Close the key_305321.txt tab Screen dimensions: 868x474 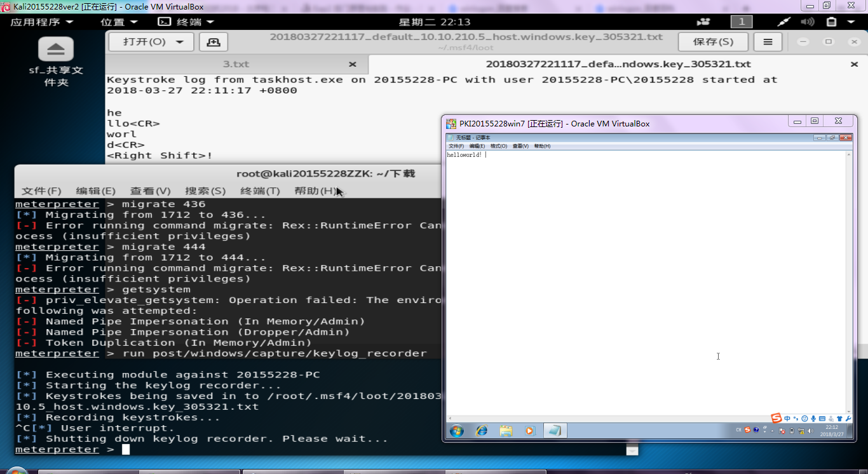[854, 65]
